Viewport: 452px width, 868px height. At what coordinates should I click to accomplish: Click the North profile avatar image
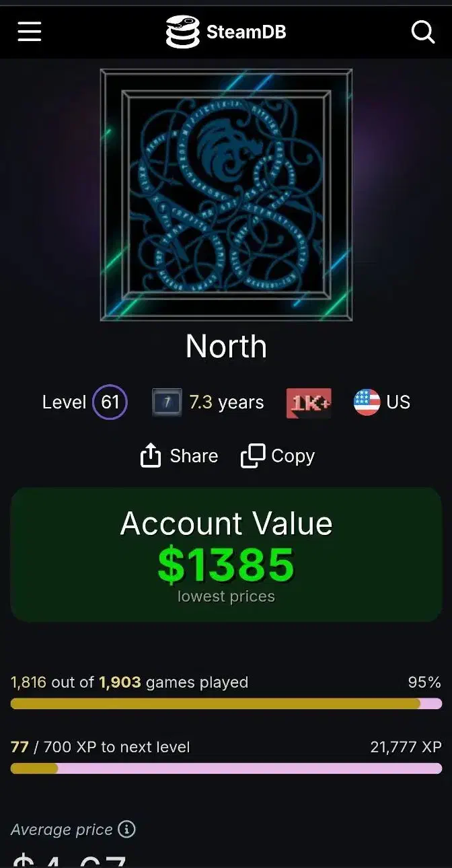pyautogui.click(x=226, y=195)
